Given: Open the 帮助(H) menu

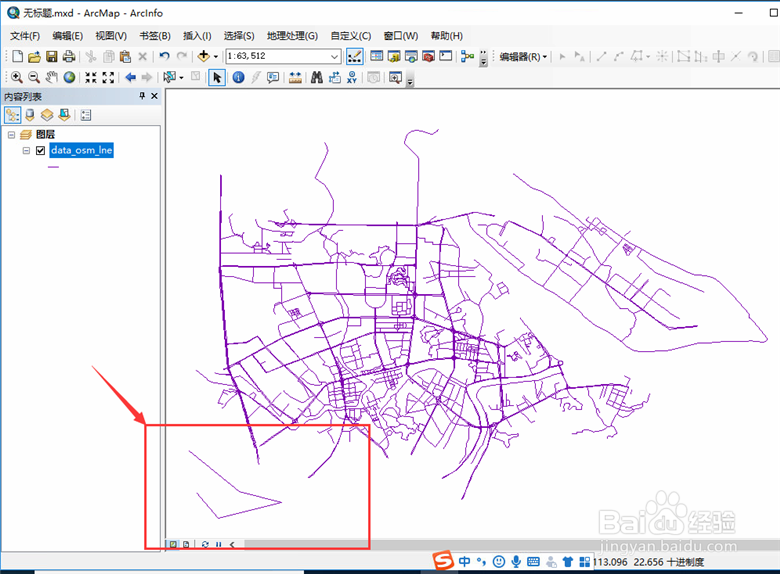Looking at the screenshot, I should [446, 36].
